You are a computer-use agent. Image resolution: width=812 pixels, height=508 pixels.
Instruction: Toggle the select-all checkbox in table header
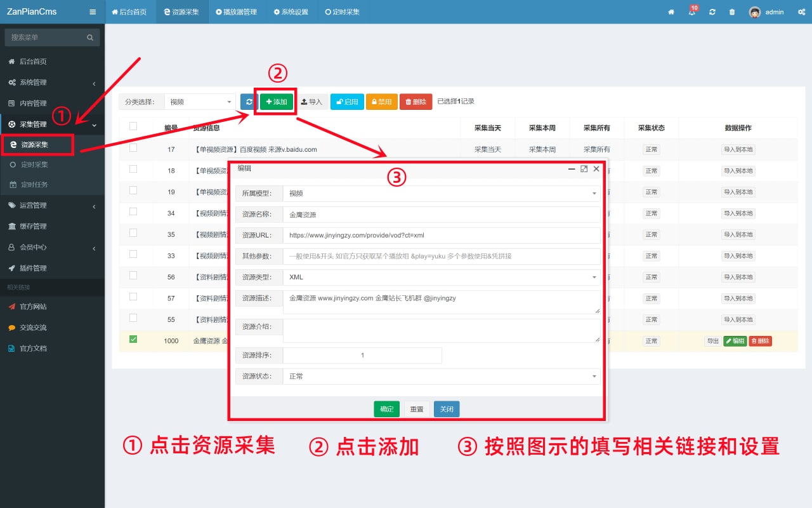pyautogui.click(x=133, y=126)
